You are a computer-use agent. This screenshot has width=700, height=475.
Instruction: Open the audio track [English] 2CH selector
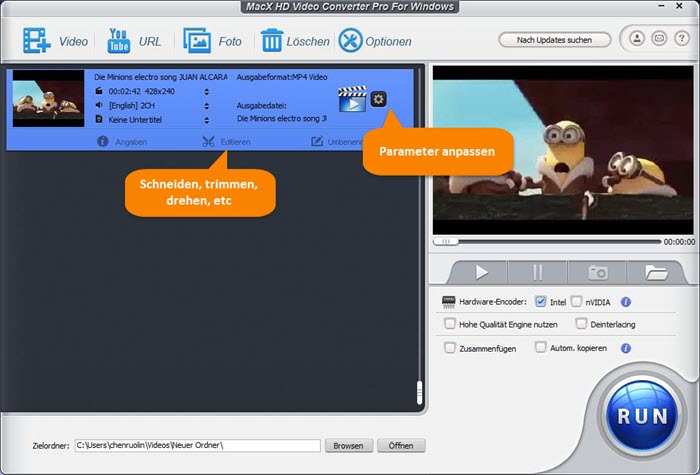pos(206,106)
